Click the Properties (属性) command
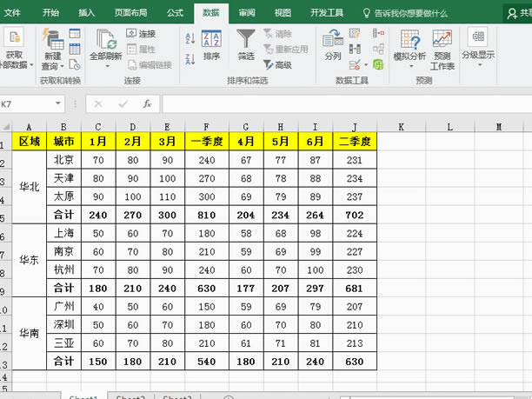The width and height of the screenshot is (532, 399). [x=141, y=50]
